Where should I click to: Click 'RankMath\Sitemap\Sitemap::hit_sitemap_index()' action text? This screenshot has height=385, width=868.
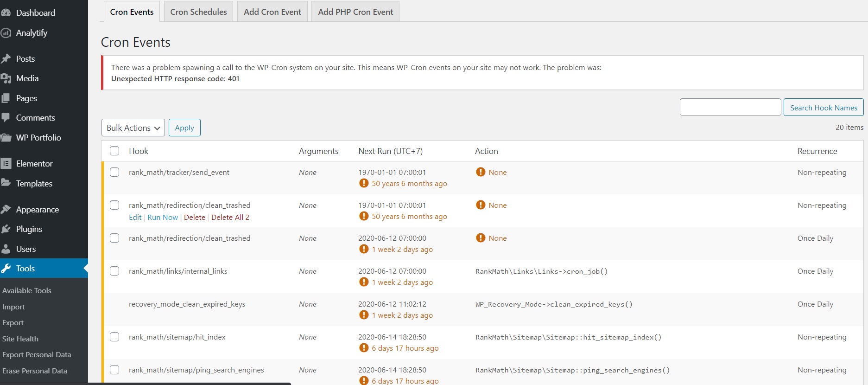point(569,337)
